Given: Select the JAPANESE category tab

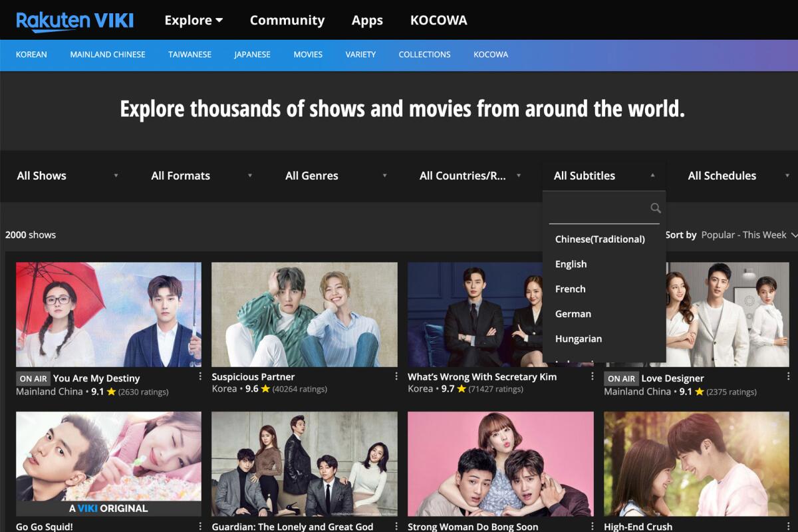Looking at the screenshot, I should tap(252, 55).
